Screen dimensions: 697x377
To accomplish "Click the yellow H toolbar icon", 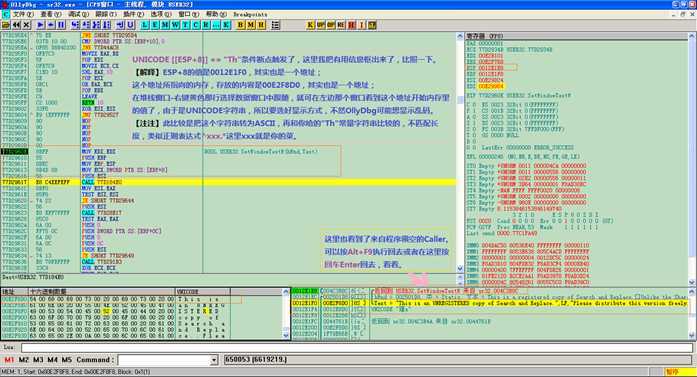I will (261, 25).
